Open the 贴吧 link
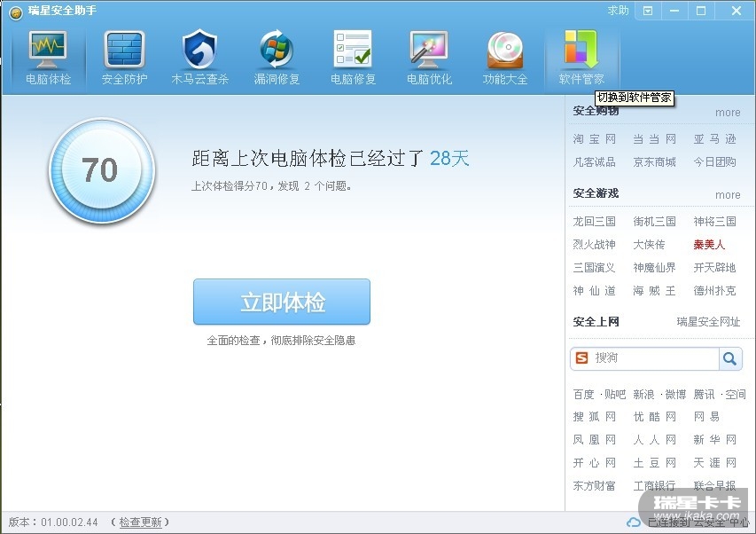 click(x=615, y=395)
